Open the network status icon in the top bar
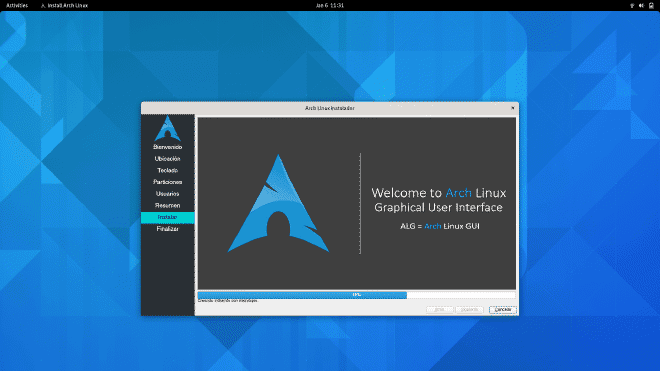The width and height of the screenshot is (660, 371). point(632,5)
